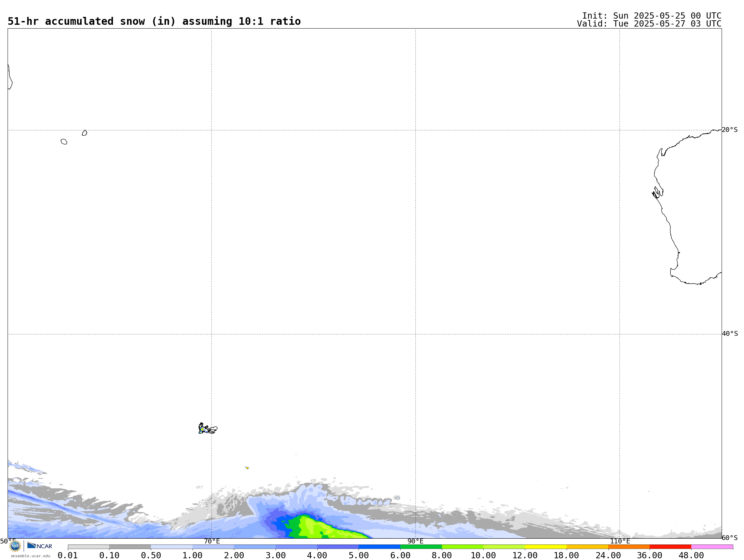Pick the pink above-48.00 swatch
This screenshot has width=744, height=560.
point(712,547)
